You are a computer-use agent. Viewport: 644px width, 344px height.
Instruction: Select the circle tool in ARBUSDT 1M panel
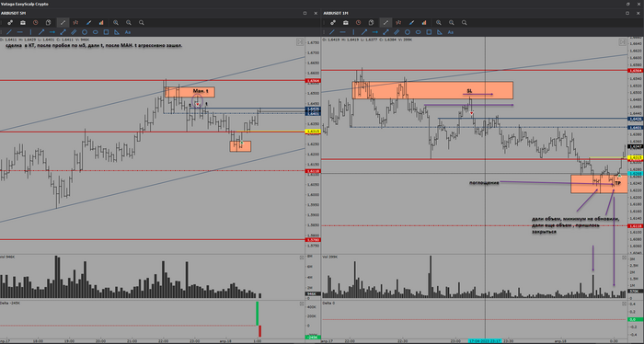pyautogui.click(x=407, y=32)
